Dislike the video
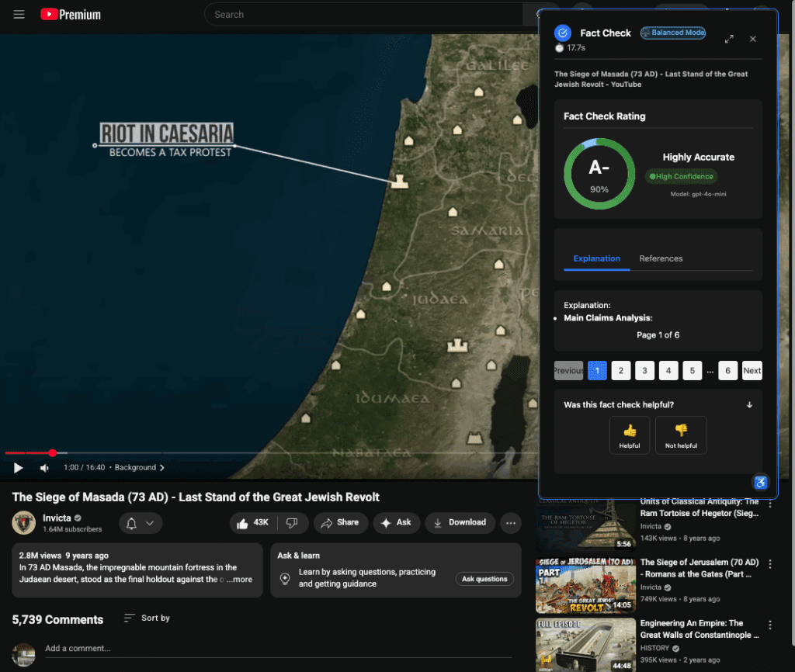The image size is (795, 672). coord(292,523)
